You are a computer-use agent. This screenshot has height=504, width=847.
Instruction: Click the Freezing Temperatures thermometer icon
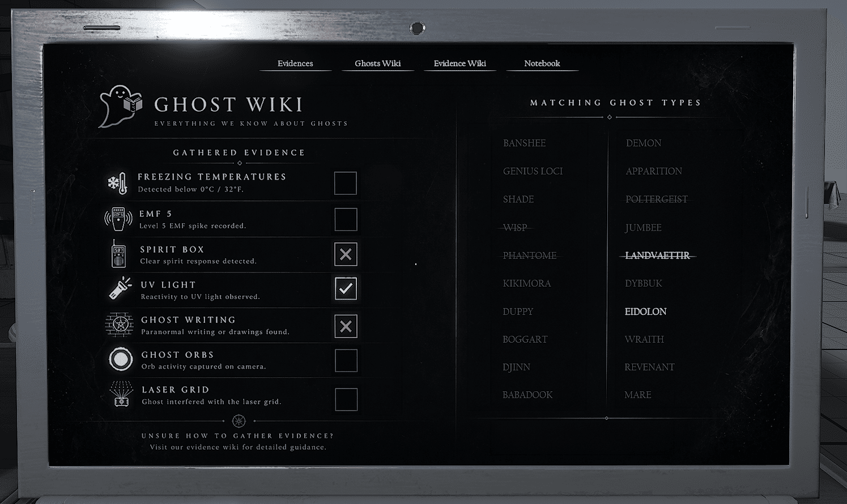point(118,183)
